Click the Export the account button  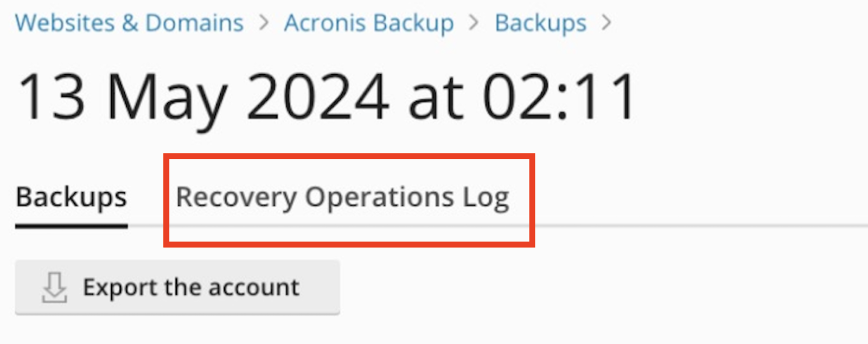click(177, 287)
